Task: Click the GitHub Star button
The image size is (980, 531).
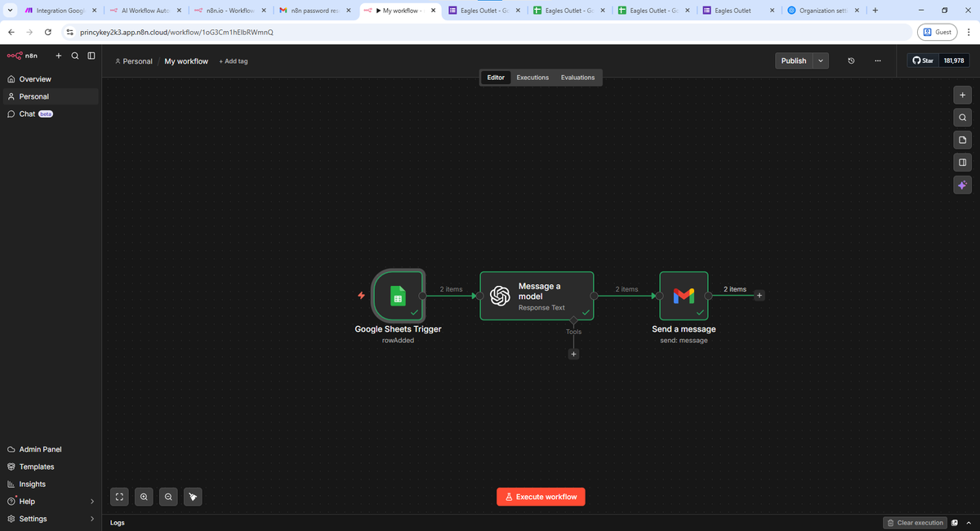Action: tap(923, 61)
